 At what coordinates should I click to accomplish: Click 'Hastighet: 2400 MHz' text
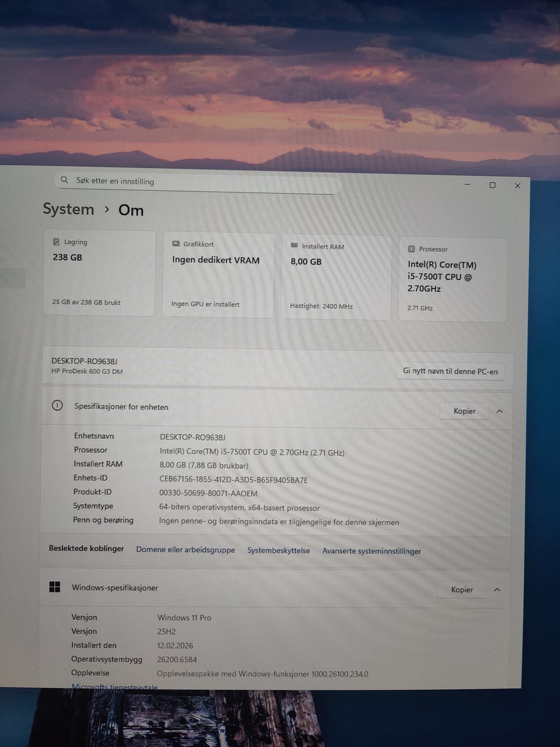[x=321, y=306]
